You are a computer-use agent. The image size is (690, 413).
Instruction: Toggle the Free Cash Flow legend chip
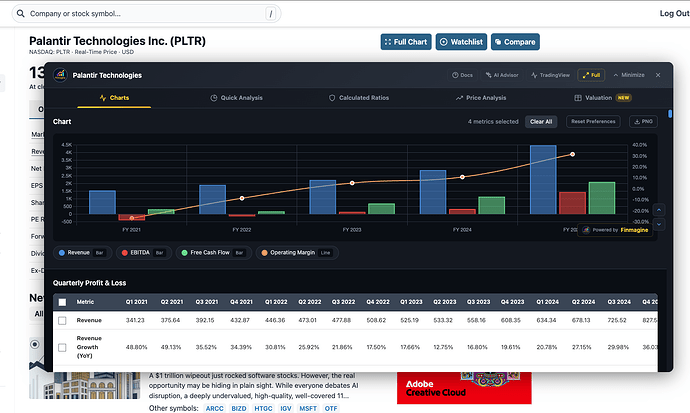(214, 253)
